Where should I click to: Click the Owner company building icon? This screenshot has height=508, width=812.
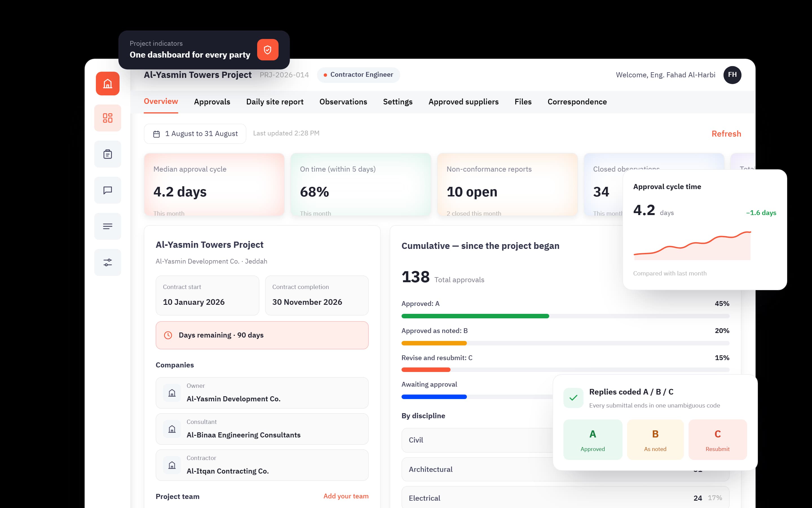pos(172,392)
